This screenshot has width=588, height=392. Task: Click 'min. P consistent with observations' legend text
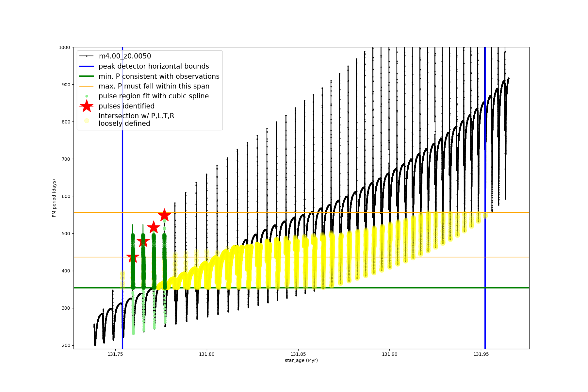[x=159, y=76]
